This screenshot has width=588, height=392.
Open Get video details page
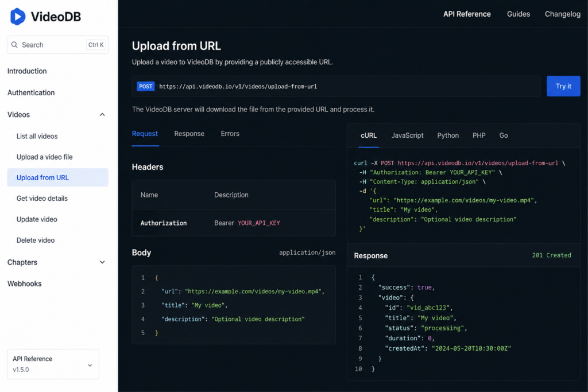point(42,198)
